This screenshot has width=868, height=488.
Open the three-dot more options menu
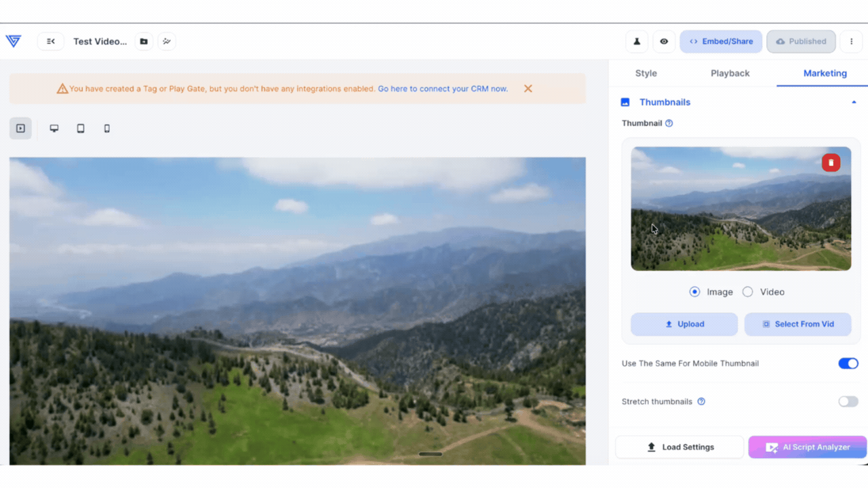pos(851,41)
